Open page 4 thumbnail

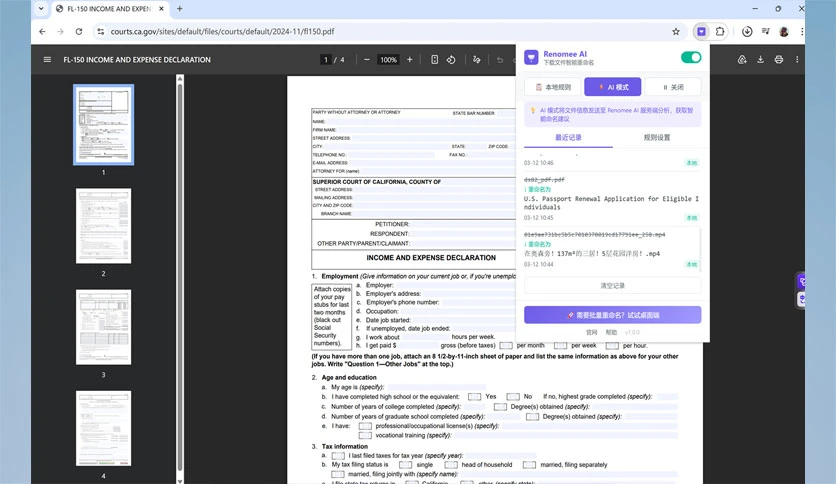(x=103, y=428)
